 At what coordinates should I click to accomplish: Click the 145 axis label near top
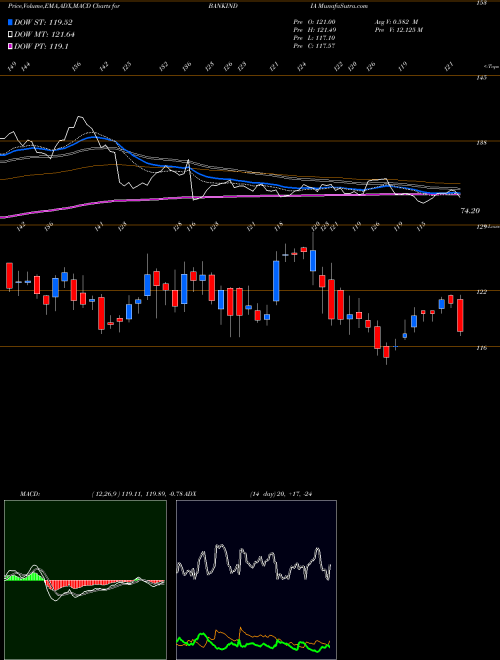coord(482,78)
